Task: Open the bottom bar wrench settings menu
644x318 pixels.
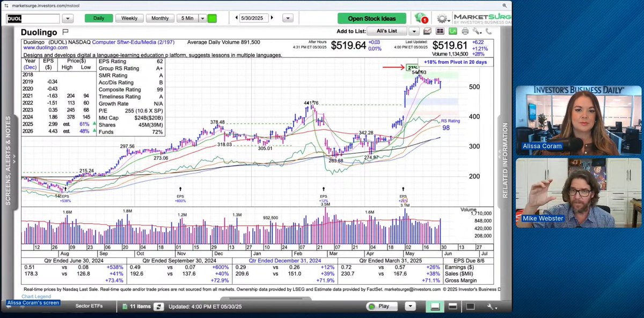Action: (x=492, y=307)
